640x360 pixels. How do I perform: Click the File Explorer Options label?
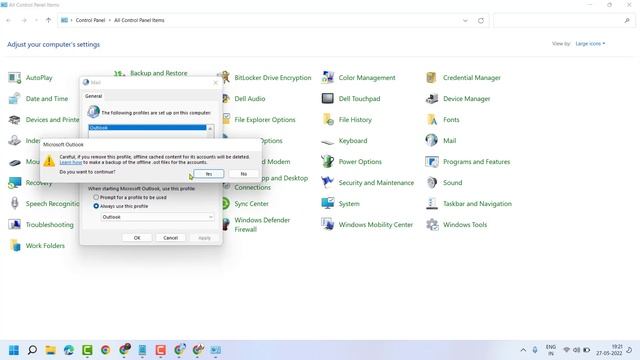[265, 120]
